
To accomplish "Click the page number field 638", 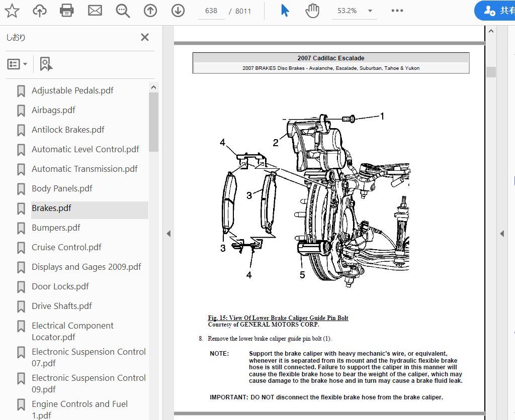I will tap(211, 11).
